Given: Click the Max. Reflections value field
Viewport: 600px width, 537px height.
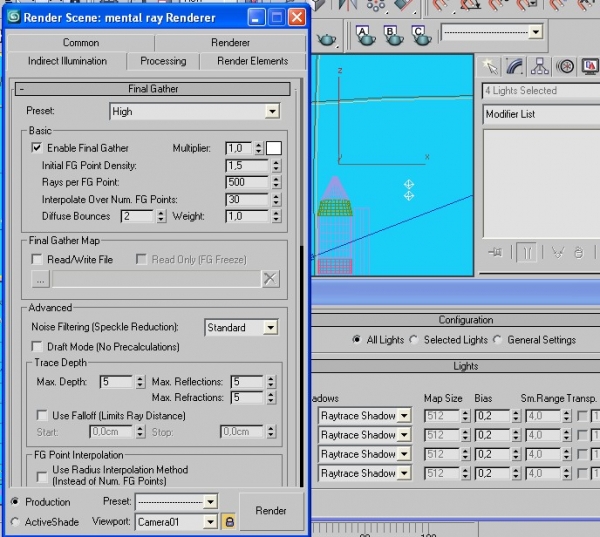Looking at the screenshot, I should 247,382.
